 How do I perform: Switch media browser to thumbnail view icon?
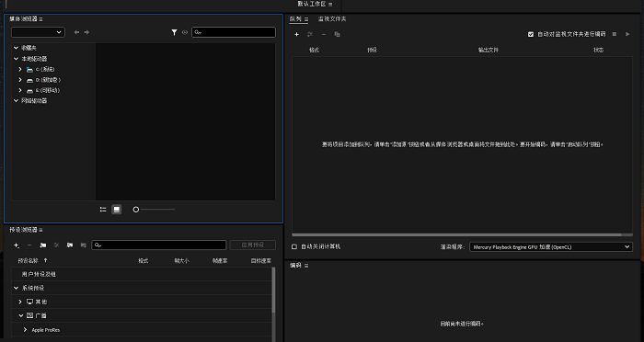[x=117, y=210]
